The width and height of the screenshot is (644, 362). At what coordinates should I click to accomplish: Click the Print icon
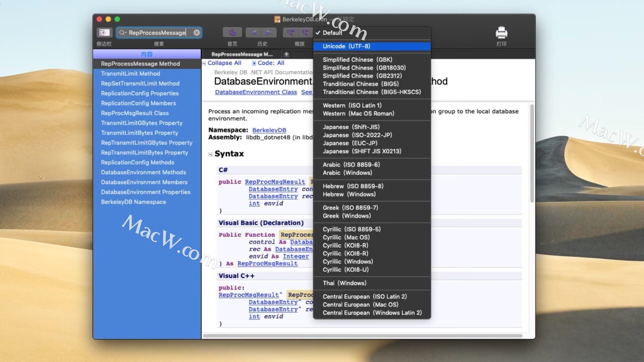pos(501,33)
